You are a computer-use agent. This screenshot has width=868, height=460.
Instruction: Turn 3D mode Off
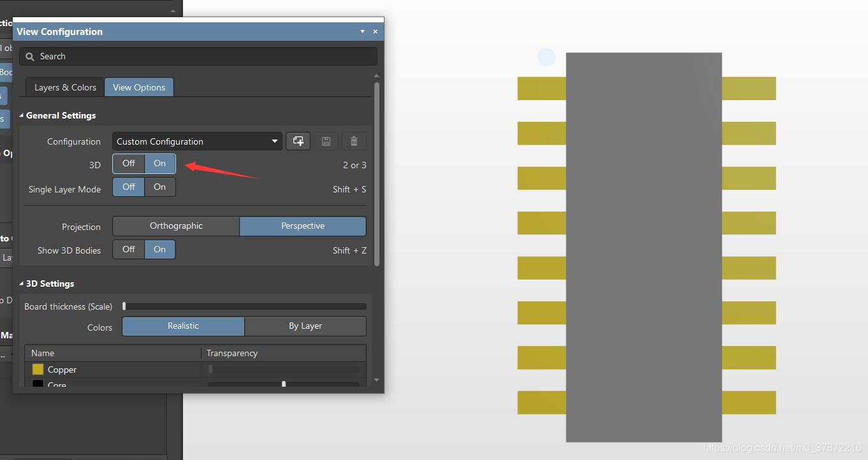pyautogui.click(x=129, y=164)
